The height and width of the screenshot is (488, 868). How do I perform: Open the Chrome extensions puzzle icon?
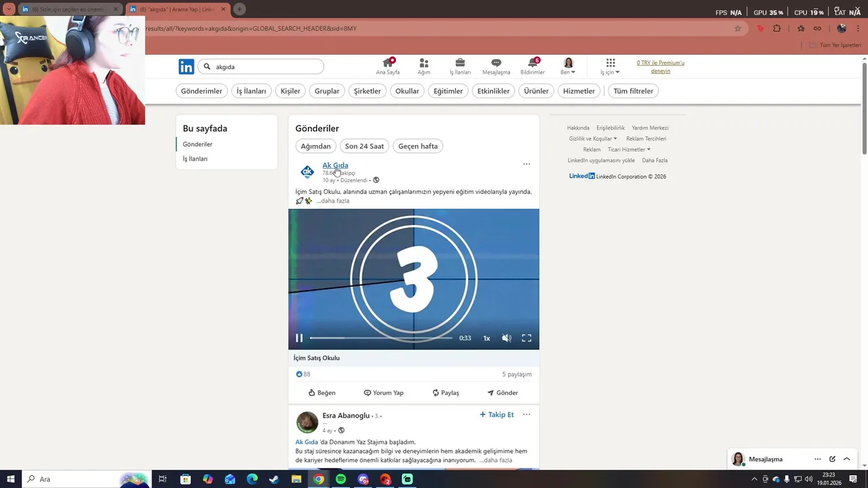[x=777, y=28]
